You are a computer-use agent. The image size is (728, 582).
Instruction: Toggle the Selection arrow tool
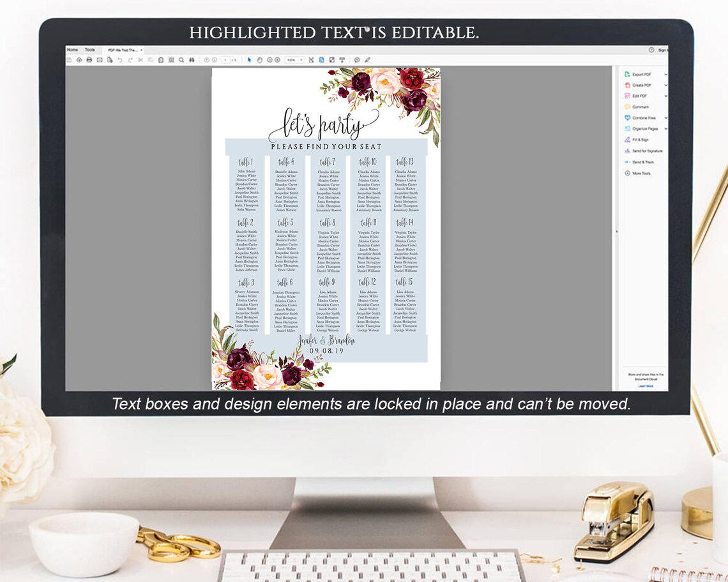coord(249,59)
